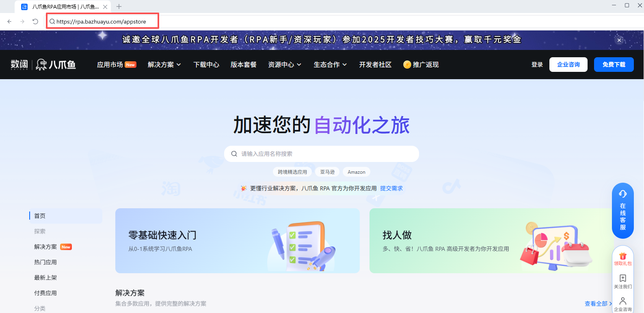Open 付费应用 in the sidebar
The image size is (644, 313).
(45, 293)
